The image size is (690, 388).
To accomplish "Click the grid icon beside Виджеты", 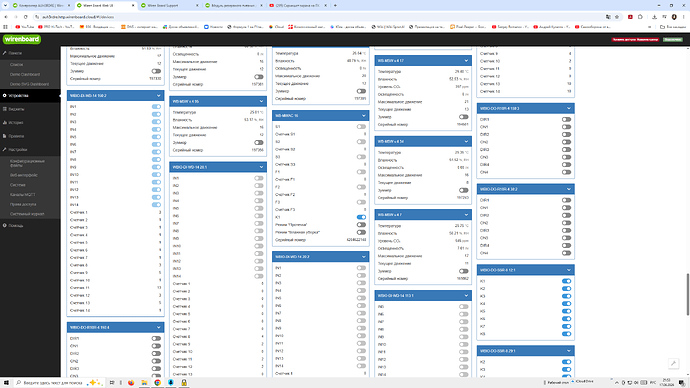I will [4, 109].
